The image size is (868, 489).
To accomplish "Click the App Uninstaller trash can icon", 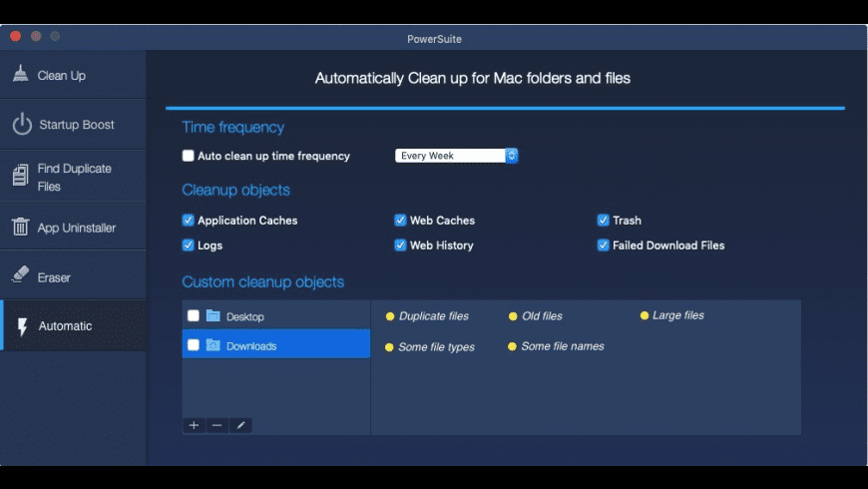I will [21, 226].
